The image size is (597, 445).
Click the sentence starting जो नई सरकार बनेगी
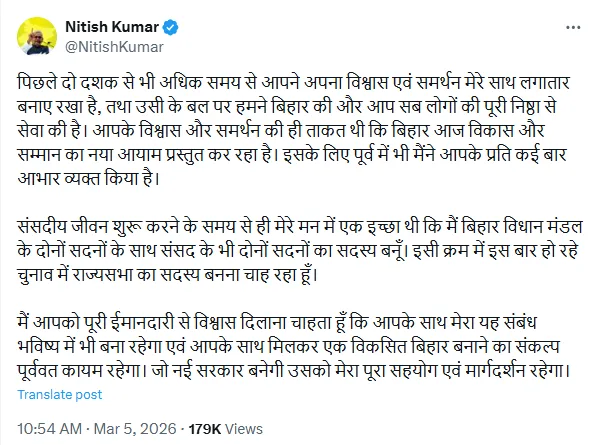[x=360, y=370]
